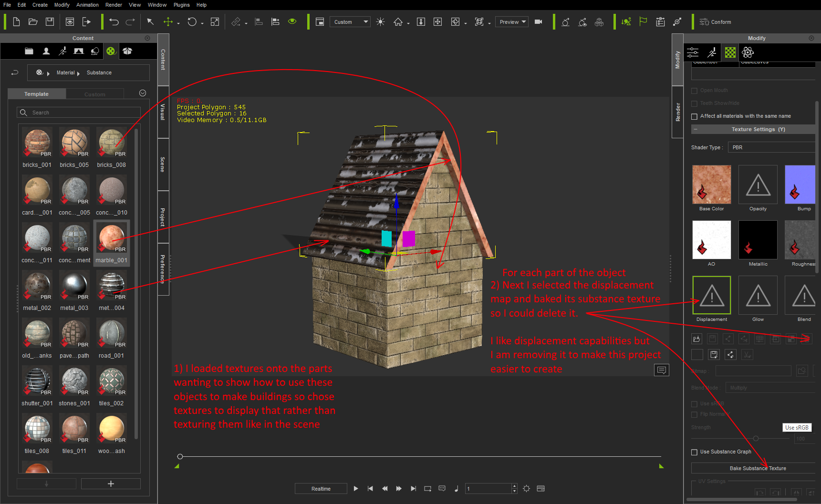The height and width of the screenshot is (504, 821).
Task: Switch to the Scene side tab
Action: [163, 165]
